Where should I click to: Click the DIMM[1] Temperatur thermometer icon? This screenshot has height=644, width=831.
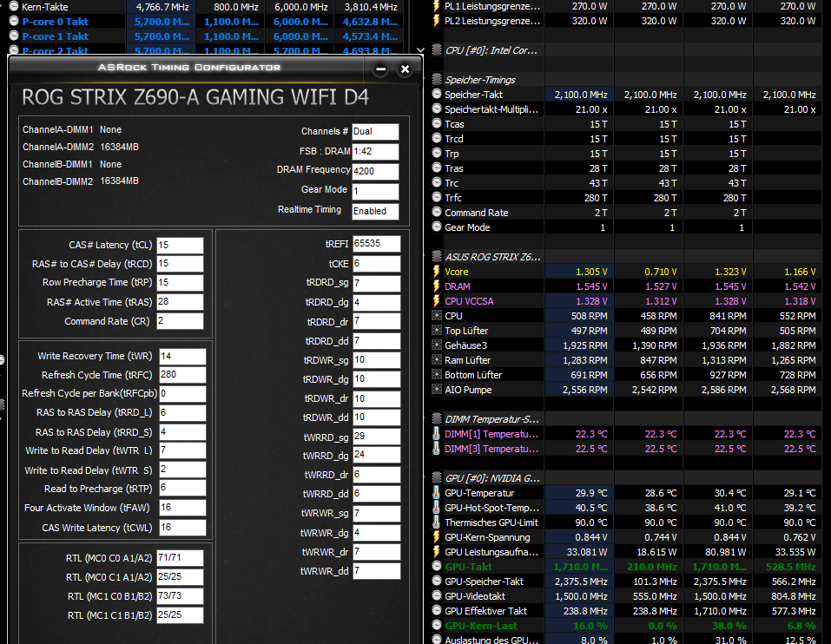(x=436, y=434)
